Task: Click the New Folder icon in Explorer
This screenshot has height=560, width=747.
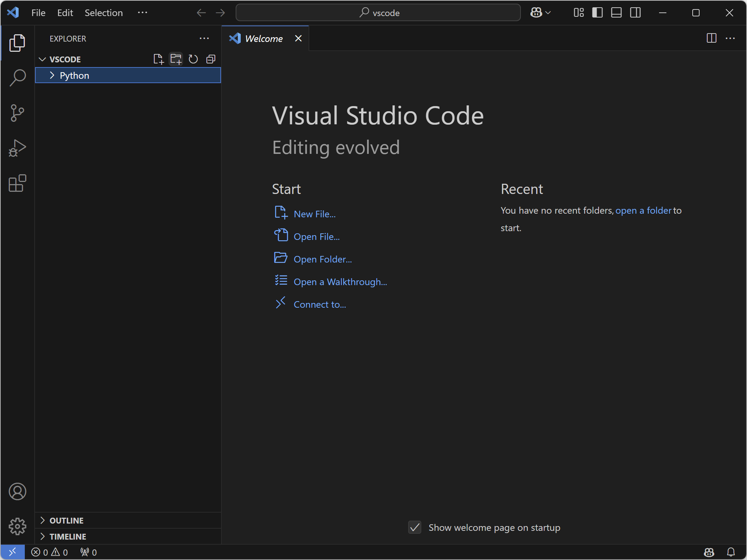Action: pos(176,59)
